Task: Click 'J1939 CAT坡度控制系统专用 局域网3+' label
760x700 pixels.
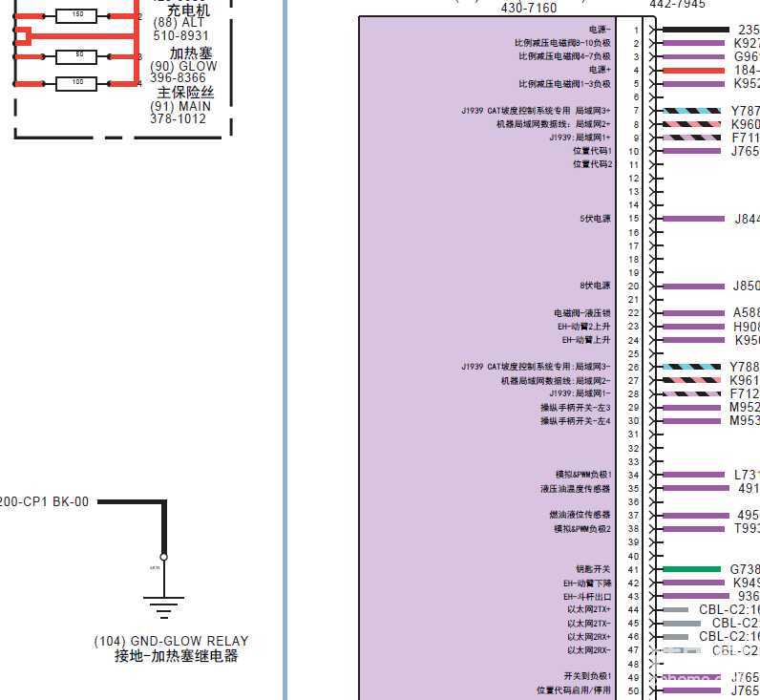Action: pyautogui.click(x=536, y=111)
